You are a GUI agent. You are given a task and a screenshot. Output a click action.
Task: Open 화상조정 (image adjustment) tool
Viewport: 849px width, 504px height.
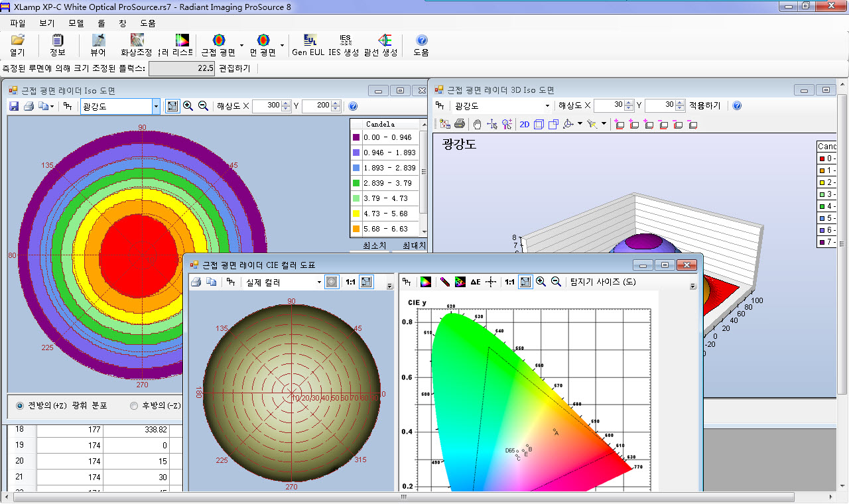(137, 45)
